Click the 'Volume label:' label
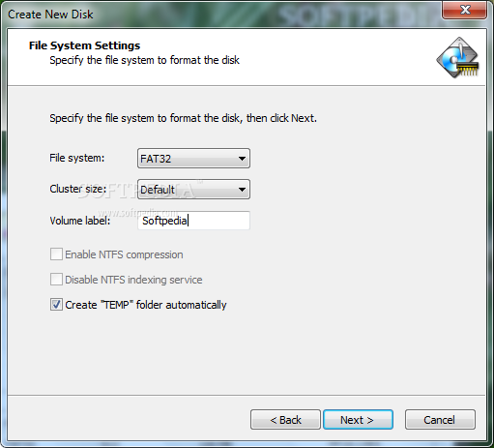Screen dimensions: 494x448 coord(80,221)
